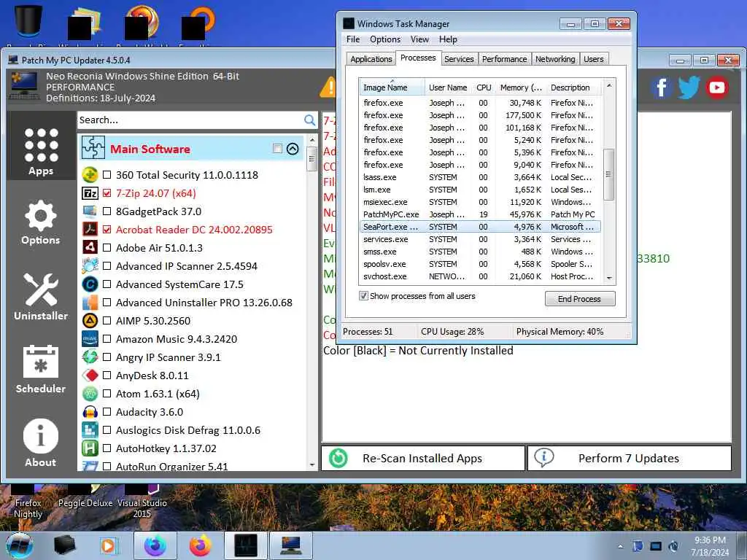Sort processes by Image Name column

(392, 87)
